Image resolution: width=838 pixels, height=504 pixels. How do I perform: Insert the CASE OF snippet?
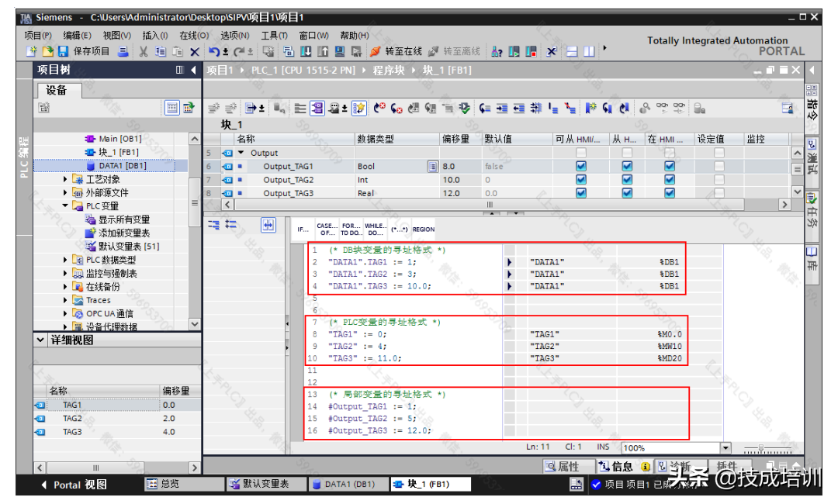[x=327, y=229]
